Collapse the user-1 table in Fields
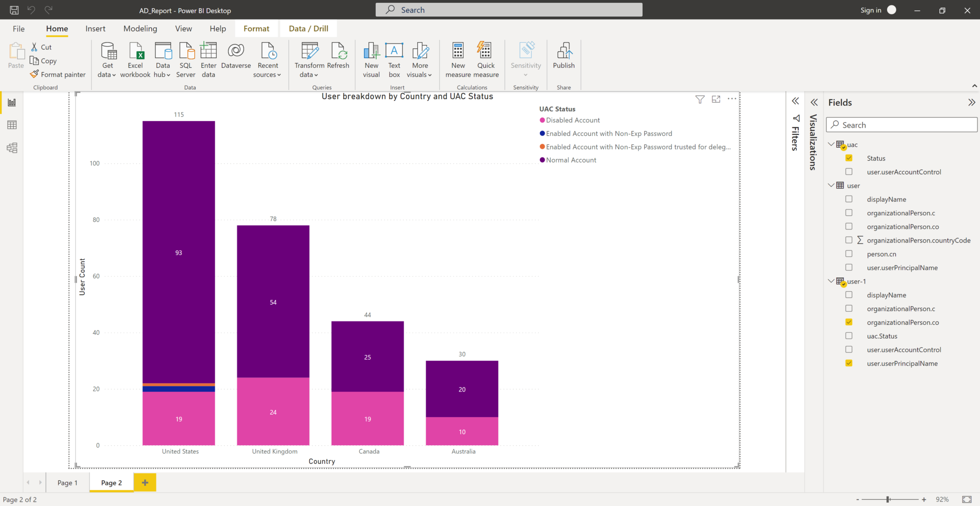The width and height of the screenshot is (980, 506). pos(831,281)
